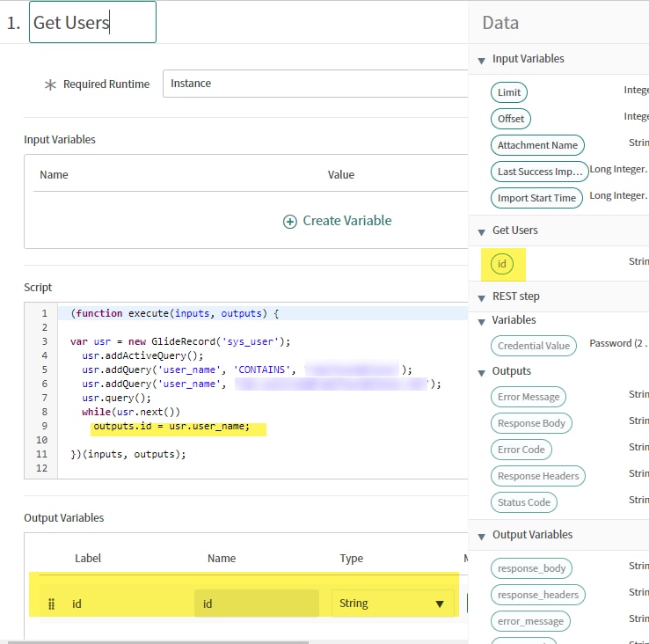
Task: Collapse the REST step section
Action: (481, 298)
